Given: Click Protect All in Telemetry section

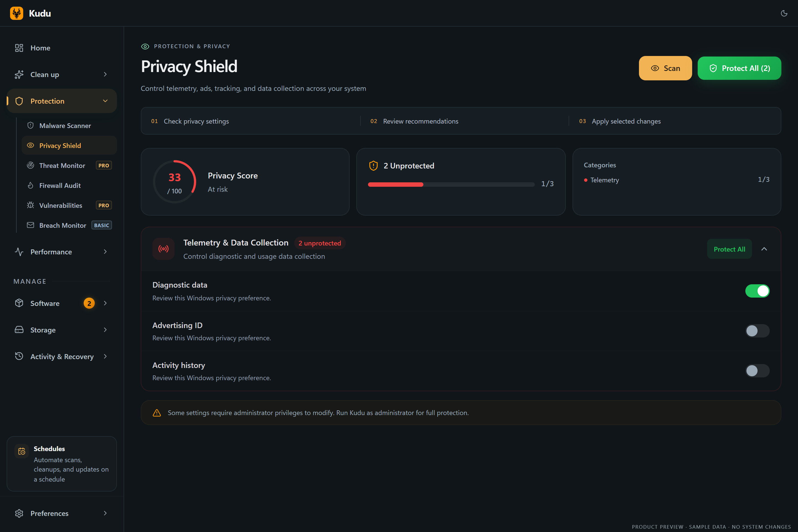Looking at the screenshot, I should [x=729, y=249].
